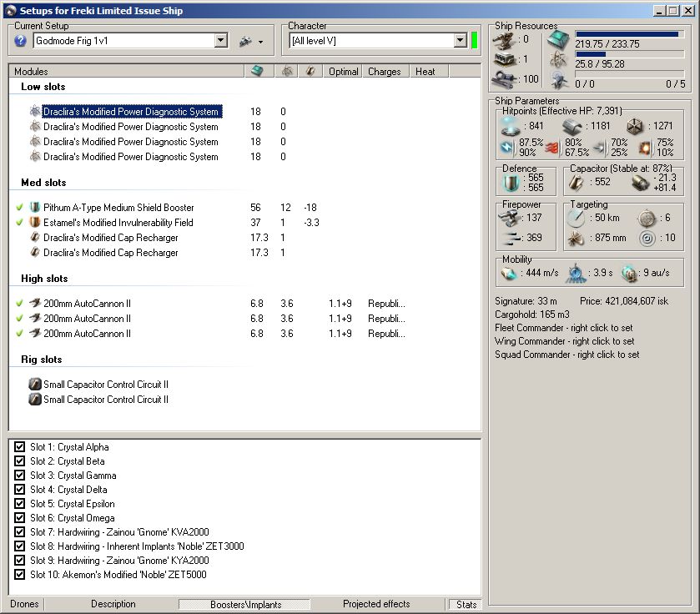Disable Slot 10 Akemon's Modified 'Noble' ZET5000
The width and height of the screenshot is (700, 614).
pyautogui.click(x=20, y=575)
